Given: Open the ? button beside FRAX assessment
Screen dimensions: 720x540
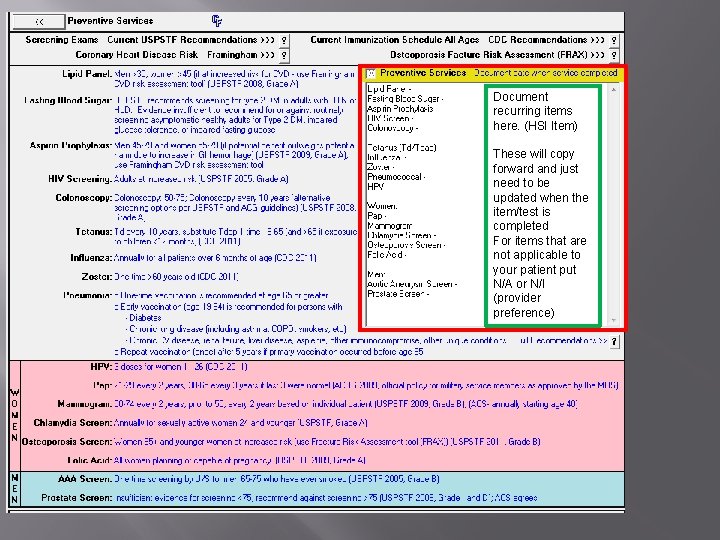Looking at the screenshot, I should click(x=614, y=56).
